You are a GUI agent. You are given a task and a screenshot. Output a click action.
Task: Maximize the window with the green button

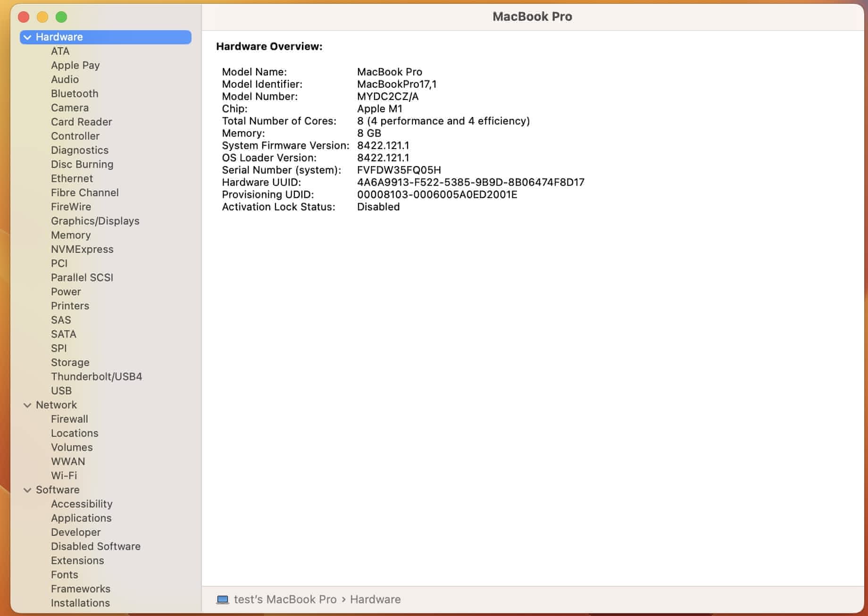[x=61, y=17]
